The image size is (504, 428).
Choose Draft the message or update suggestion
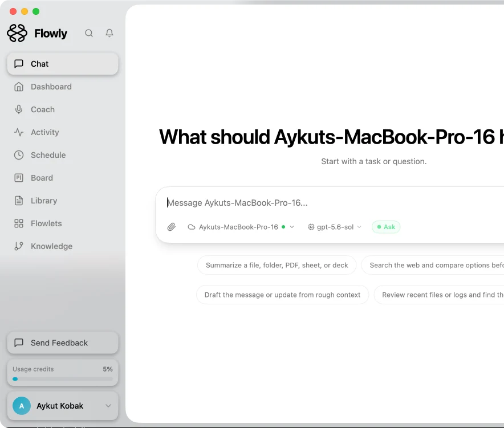click(x=283, y=295)
